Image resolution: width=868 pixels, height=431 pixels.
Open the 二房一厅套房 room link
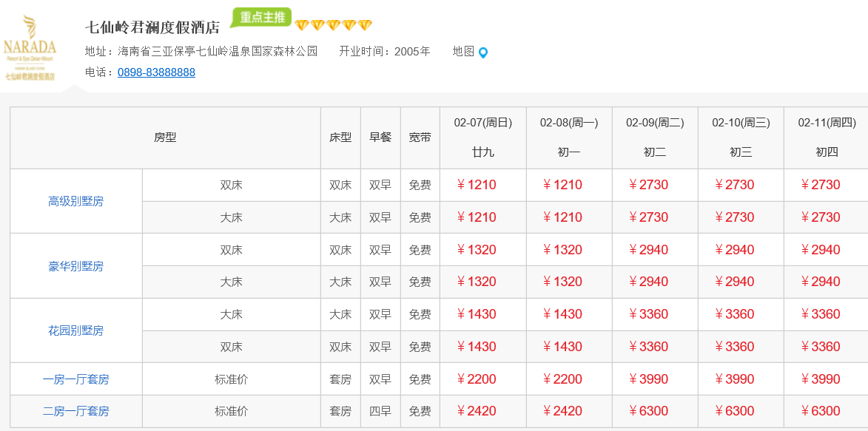(75, 411)
